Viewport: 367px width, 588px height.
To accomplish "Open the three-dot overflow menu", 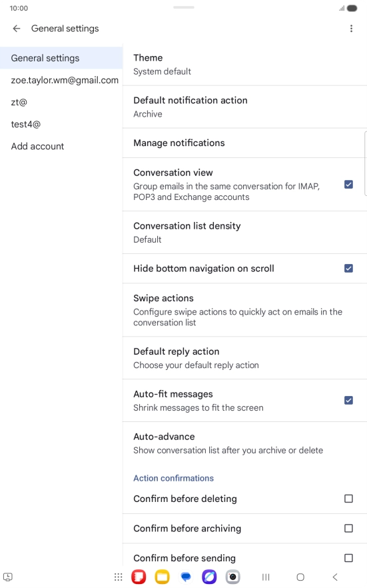I will [351, 29].
